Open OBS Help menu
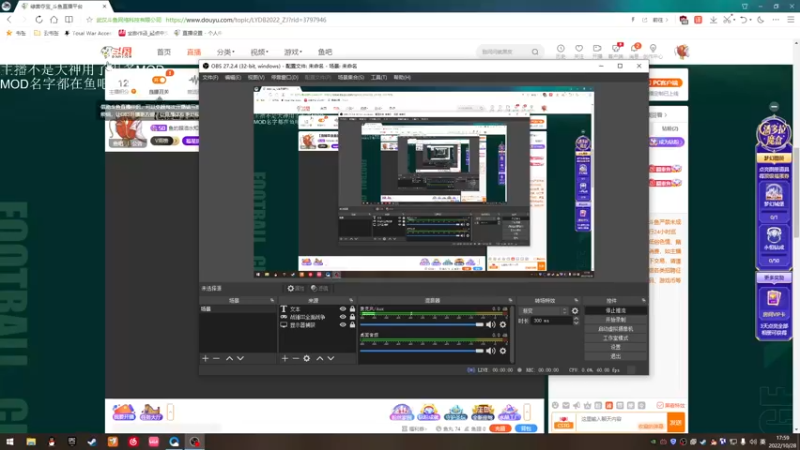The width and height of the screenshot is (800, 450). (402, 78)
